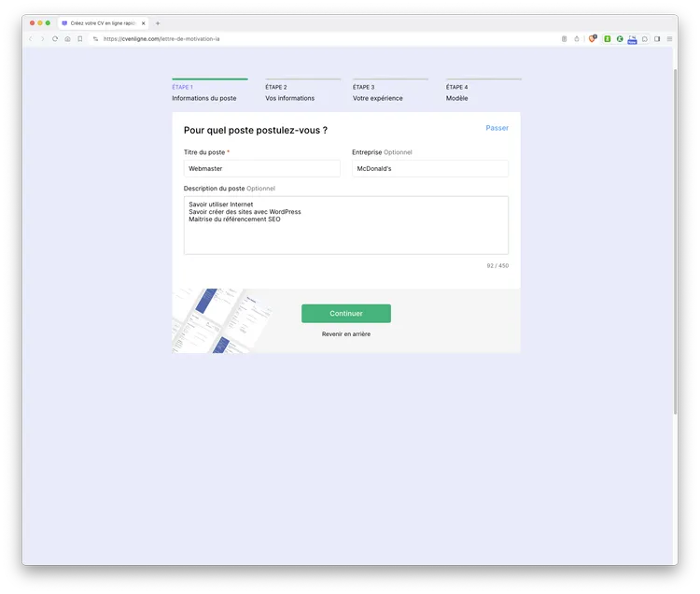Close the 'Créez votre CV en ligne' tab
The height and width of the screenshot is (594, 700).
click(144, 23)
